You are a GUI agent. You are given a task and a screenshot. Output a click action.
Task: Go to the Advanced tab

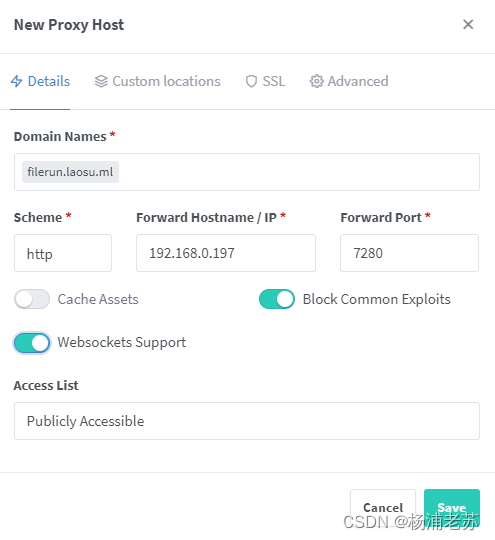click(349, 82)
